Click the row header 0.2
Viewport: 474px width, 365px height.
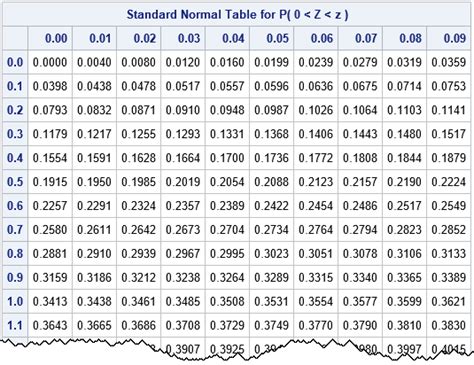pyautogui.click(x=15, y=110)
